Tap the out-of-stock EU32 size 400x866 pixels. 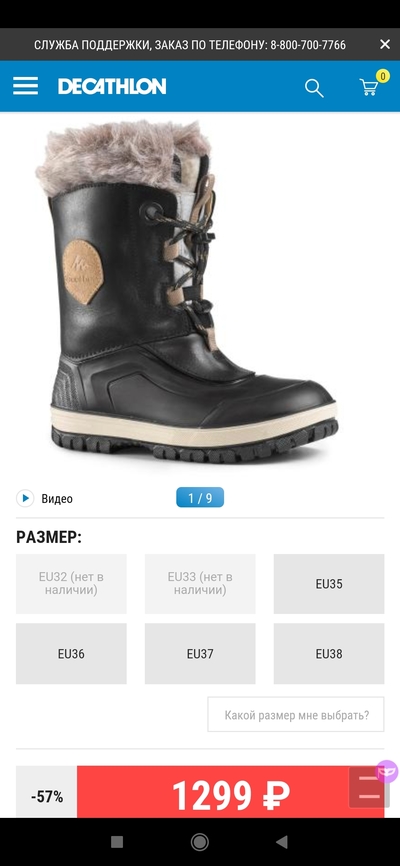(71, 584)
